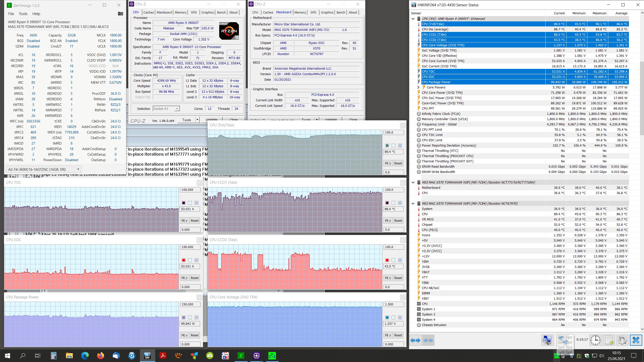Click the blue X close sensors icon
This screenshot has width=644, height=362.
tap(636, 340)
